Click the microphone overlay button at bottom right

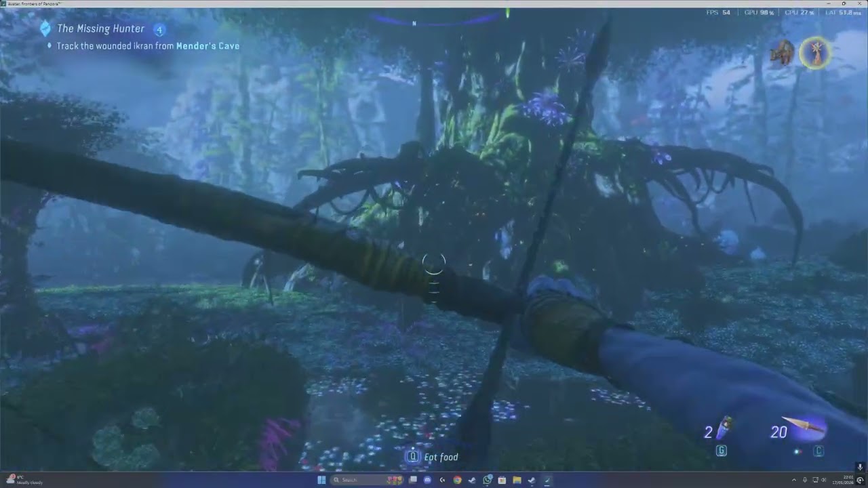[859, 467]
